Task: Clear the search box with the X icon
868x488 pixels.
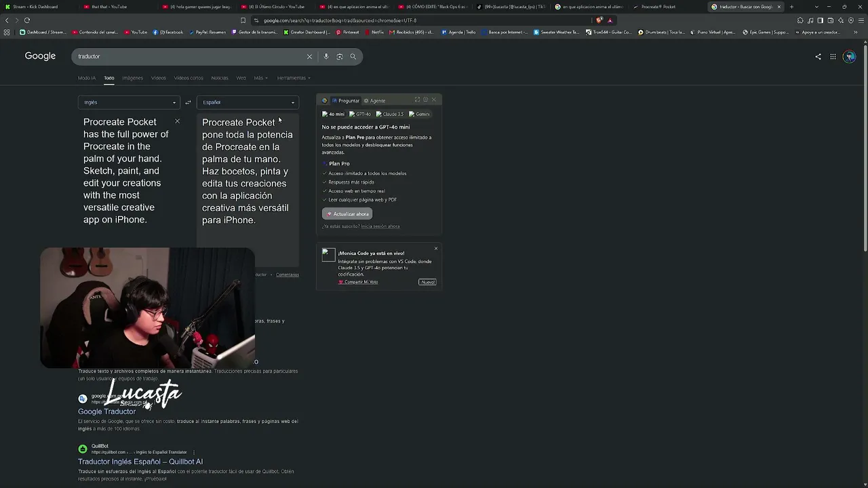Action: [309, 56]
